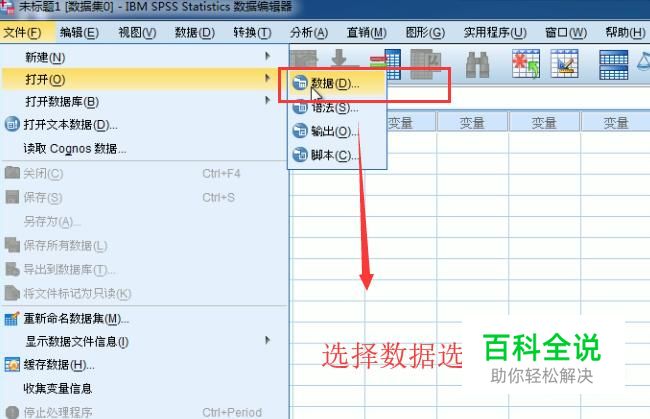This screenshot has width=650, height=419.
Task: Choose 语法(S)... in Open submenu
Action: [337, 108]
